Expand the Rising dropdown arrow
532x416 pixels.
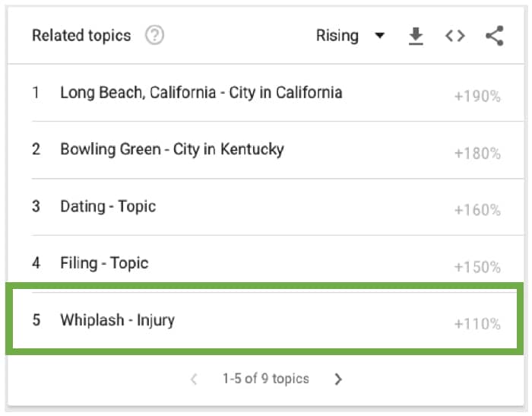click(380, 35)
